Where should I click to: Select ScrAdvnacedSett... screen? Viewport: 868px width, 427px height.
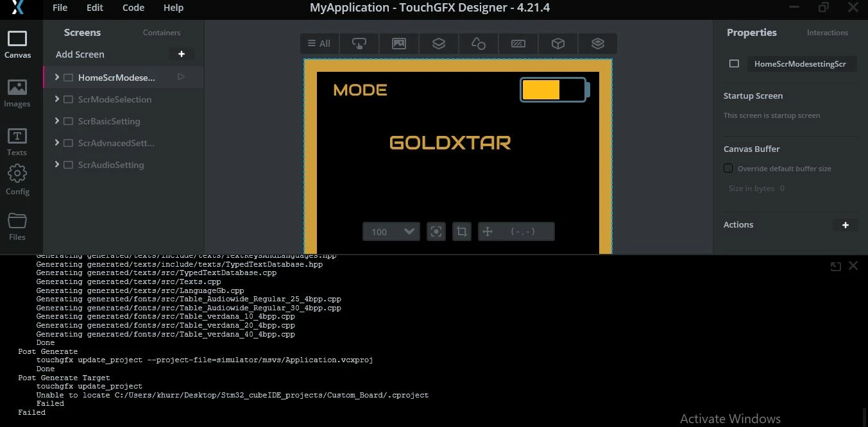(116, 143)
